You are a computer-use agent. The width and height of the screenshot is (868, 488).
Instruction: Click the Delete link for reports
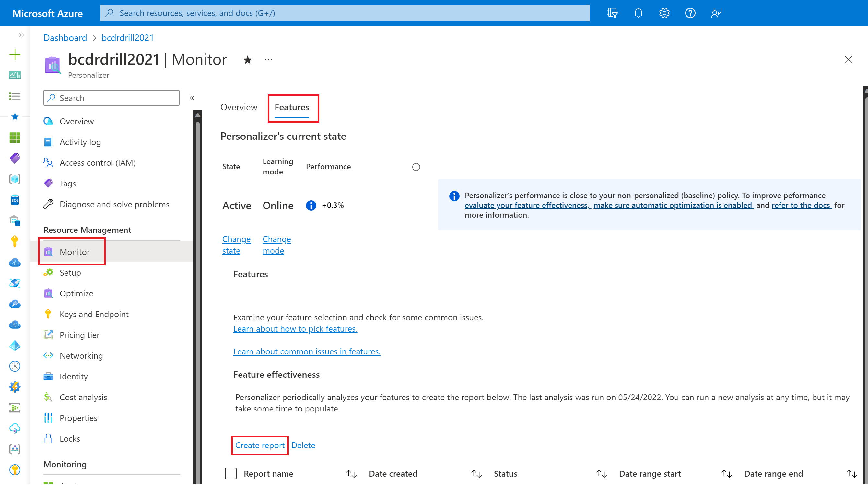click(303, 445)
